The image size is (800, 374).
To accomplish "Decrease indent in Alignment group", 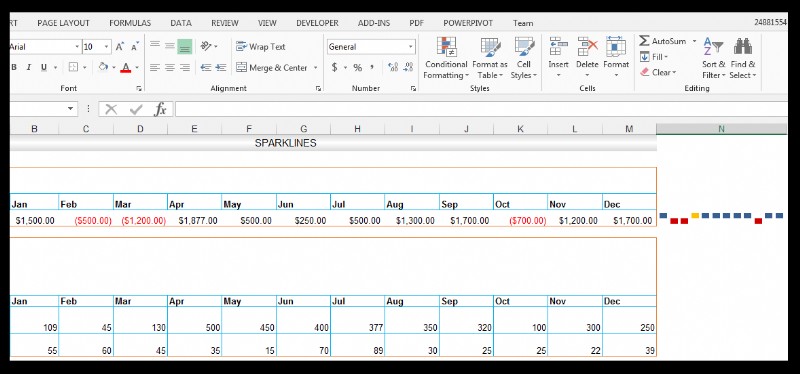I will coord(206,67).
